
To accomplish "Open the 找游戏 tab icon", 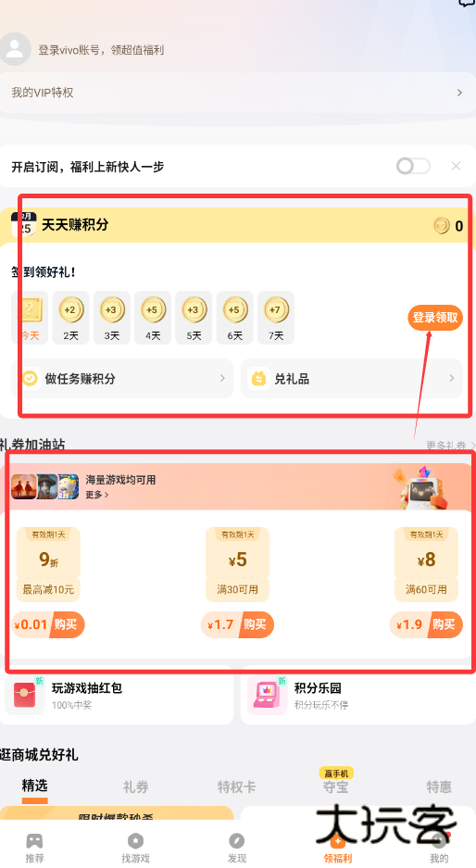I will [x=135, y=841].
